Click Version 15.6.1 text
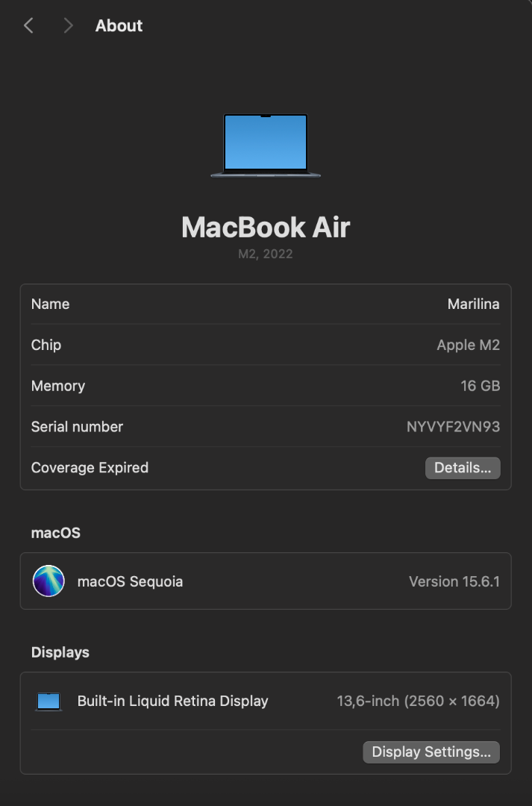 pos(454,581)
